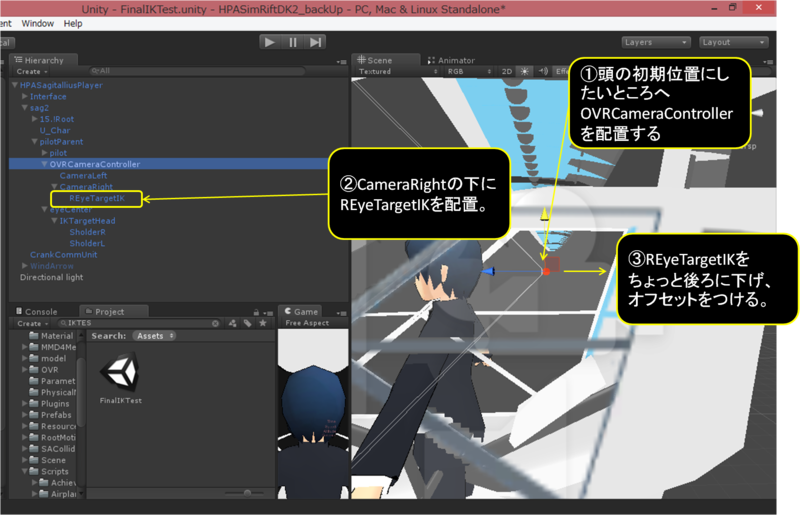
Task: Click the Pause button in the toolbar
Action: click(x=293, y=42)
